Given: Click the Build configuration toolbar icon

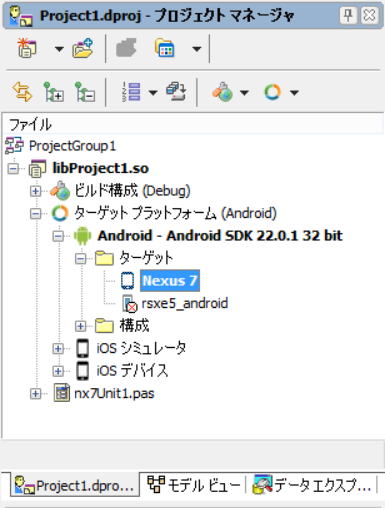Looking at the screenshot, I should pyautogui.click(x=222, y=91).
